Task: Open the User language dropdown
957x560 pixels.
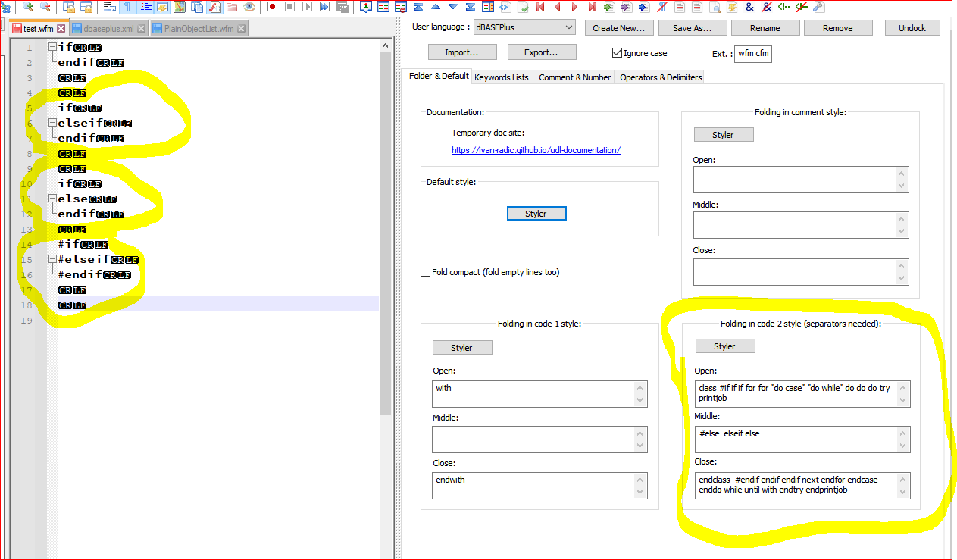Action: click(524, 28)
